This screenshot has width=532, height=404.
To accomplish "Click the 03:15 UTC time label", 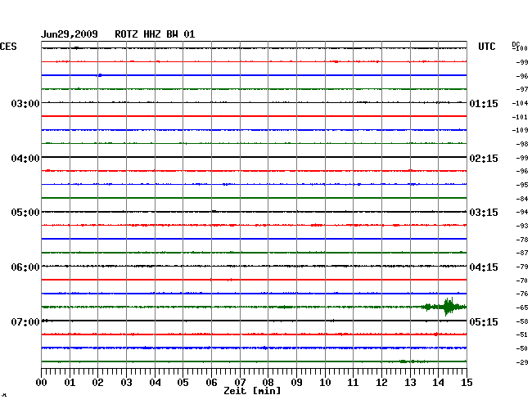I will click(484, 213).
